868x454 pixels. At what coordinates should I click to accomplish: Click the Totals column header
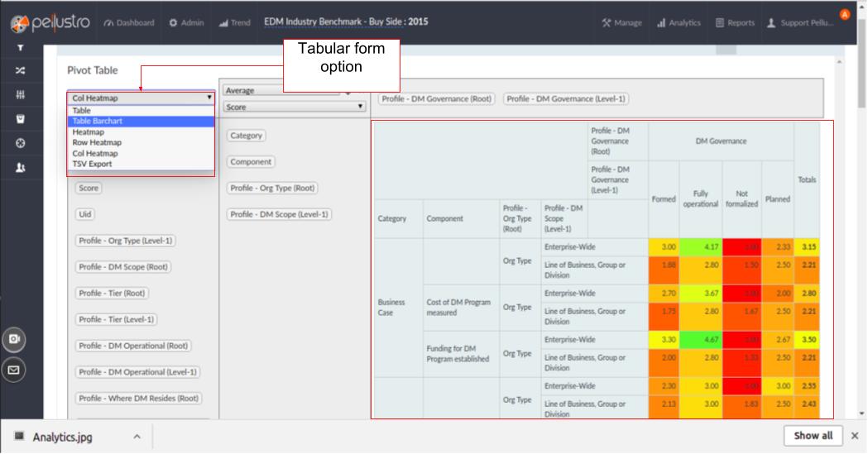[807, 179]
